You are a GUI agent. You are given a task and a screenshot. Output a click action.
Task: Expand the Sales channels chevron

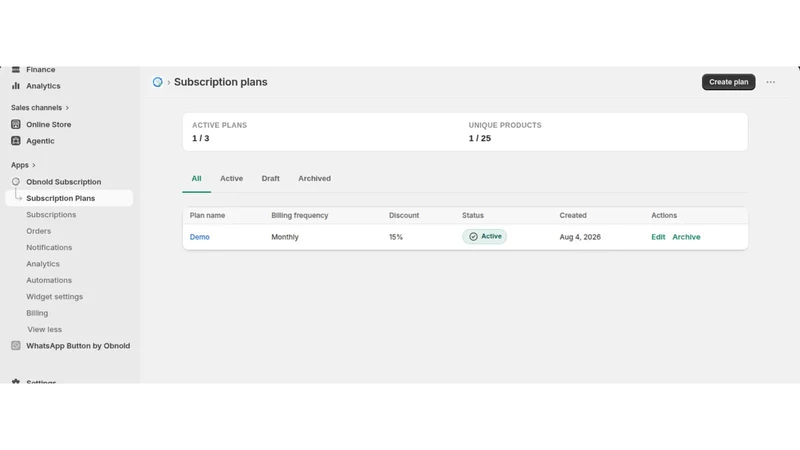[x=67, y=108]
